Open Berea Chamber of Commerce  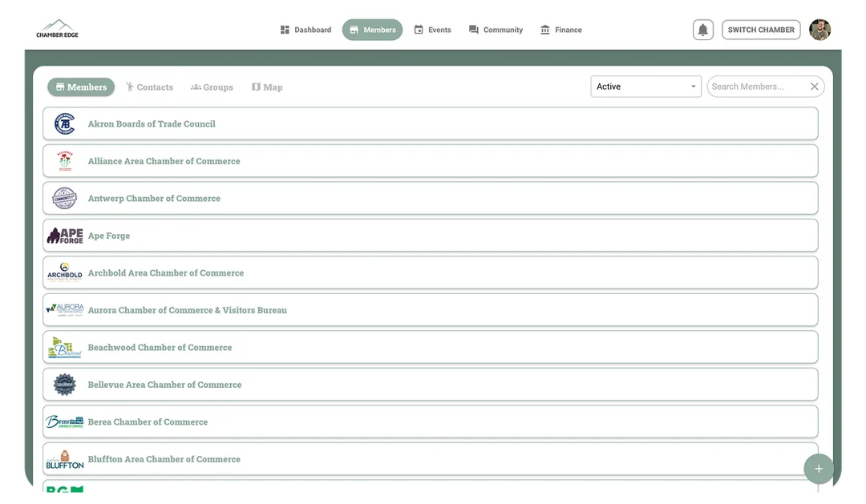tap(431, 421)
